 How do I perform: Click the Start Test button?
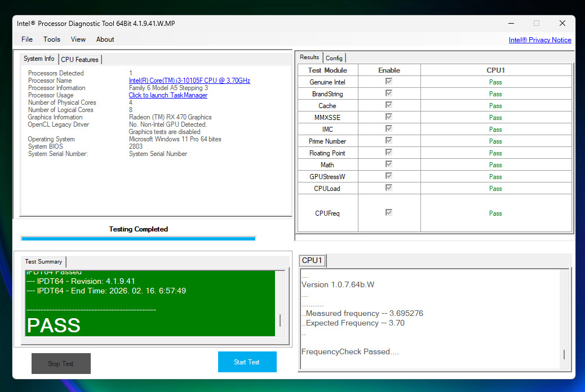tap(247, 362)
